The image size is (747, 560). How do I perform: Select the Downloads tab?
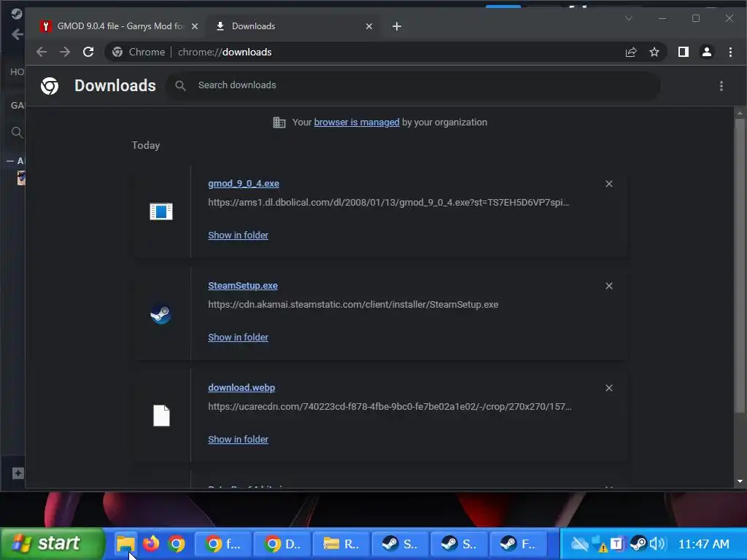[293, 26]
